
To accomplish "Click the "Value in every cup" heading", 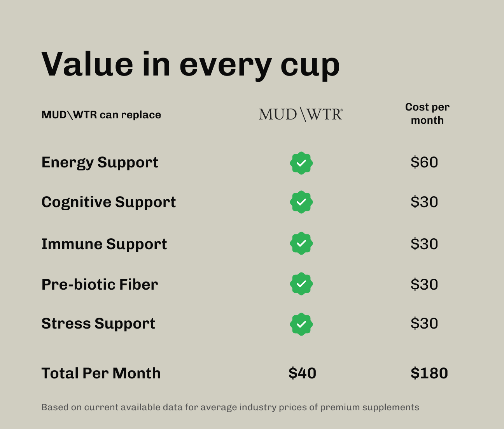I will coord(191,64).
